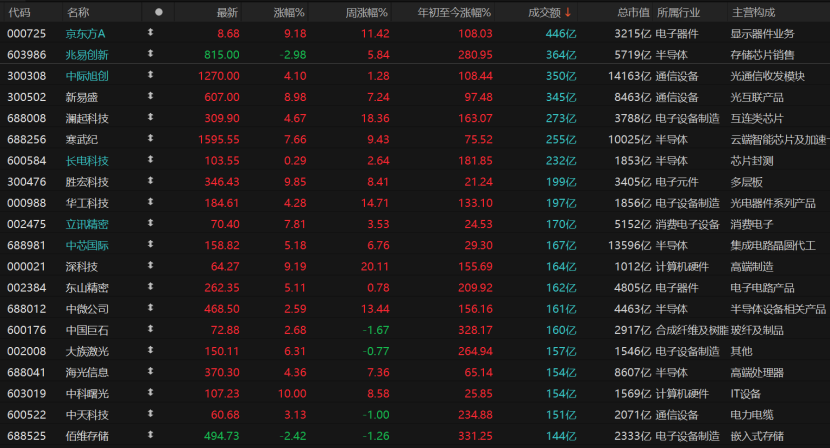Image resolution: width=830 pixels, height=448 pixels.
Task: Click the pin icon in 京东方A row
Action: point(150,32)
